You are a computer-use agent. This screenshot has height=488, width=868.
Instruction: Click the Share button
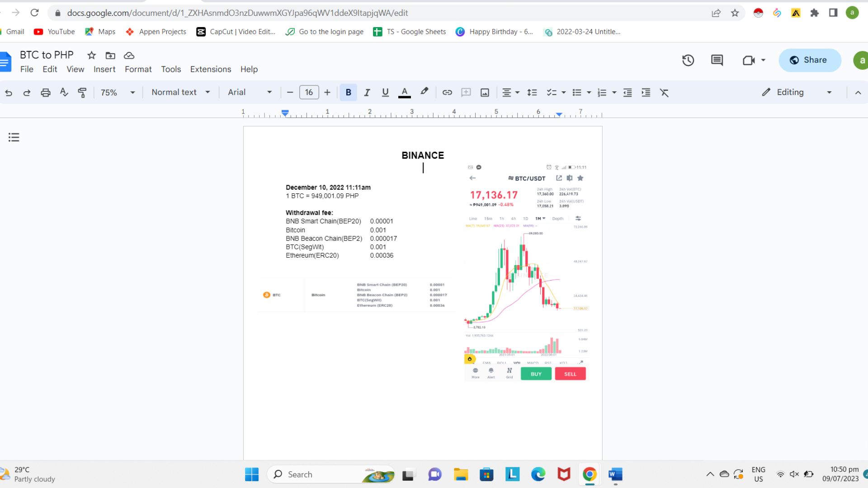809,60
